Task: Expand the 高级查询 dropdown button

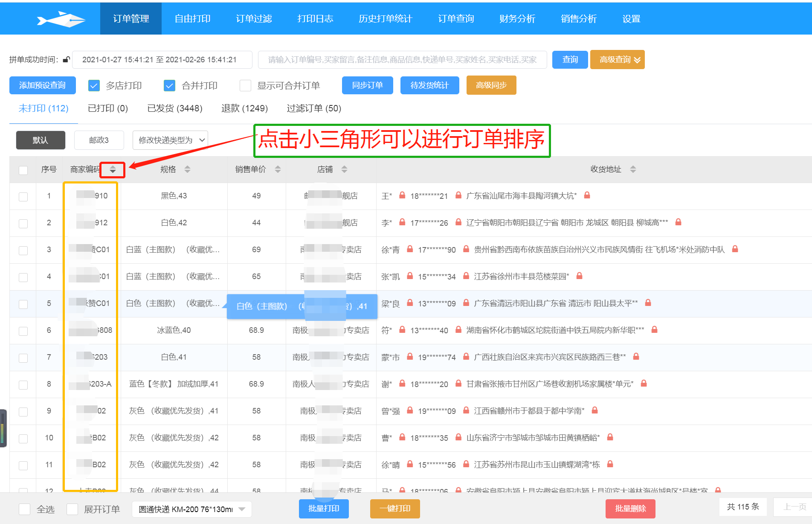Action: 617,60
